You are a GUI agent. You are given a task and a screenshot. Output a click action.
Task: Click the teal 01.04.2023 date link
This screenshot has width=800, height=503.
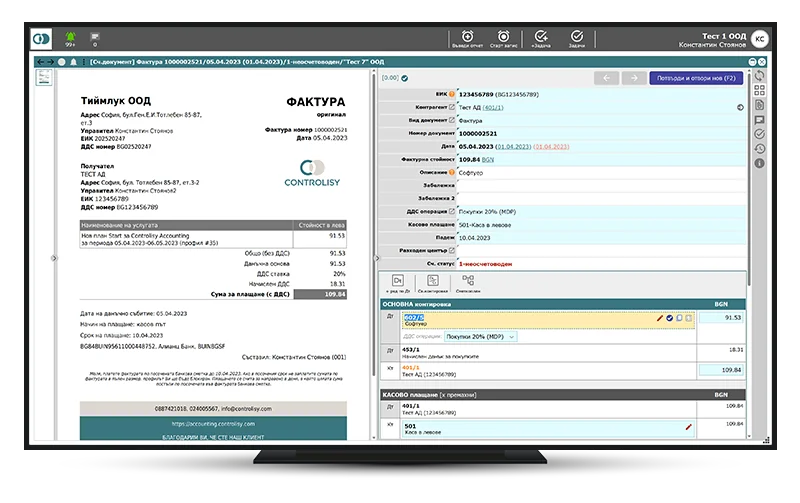[x=513, y=147]
